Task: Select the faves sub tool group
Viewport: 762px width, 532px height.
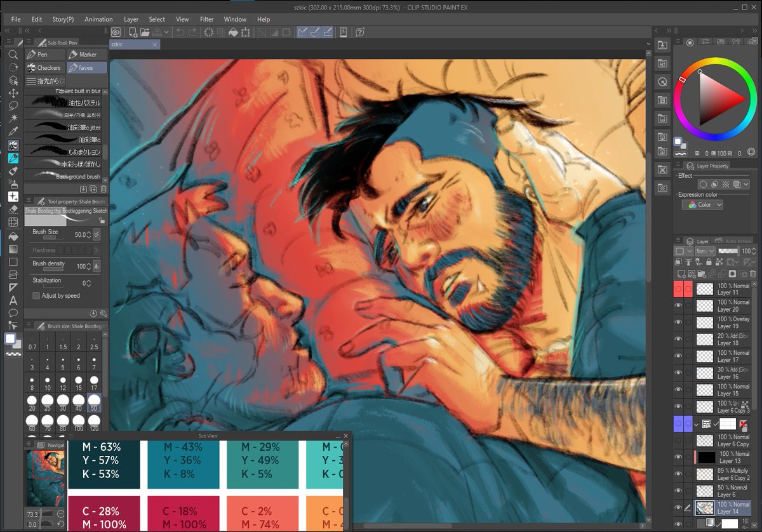Action: click(87, 68)
